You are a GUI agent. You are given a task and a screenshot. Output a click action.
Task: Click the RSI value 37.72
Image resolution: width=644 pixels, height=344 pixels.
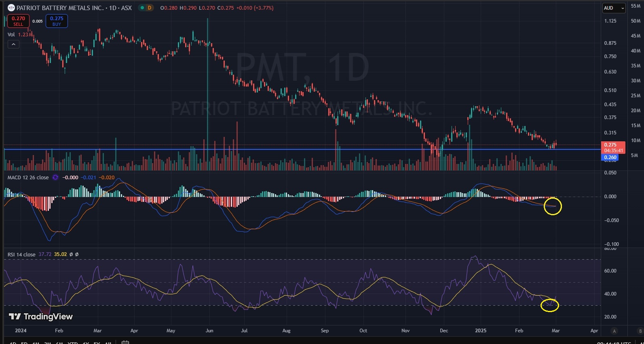point(45,255)
